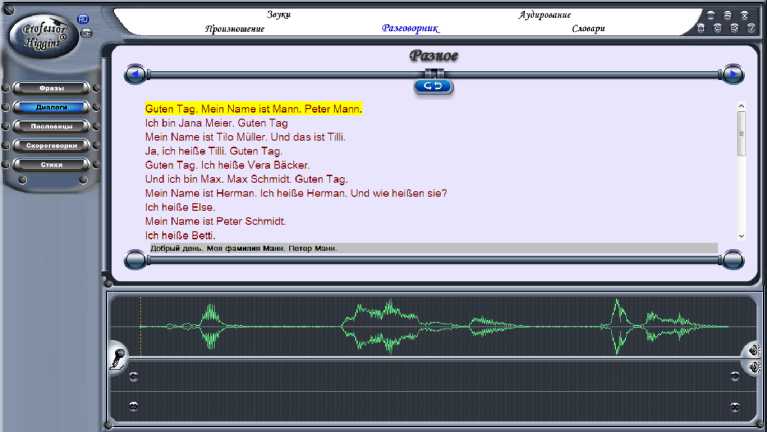Viewport: 767px width, 432px height.
Task: Click the dialogue list scrollbar thumb
Action: point(741,133)
